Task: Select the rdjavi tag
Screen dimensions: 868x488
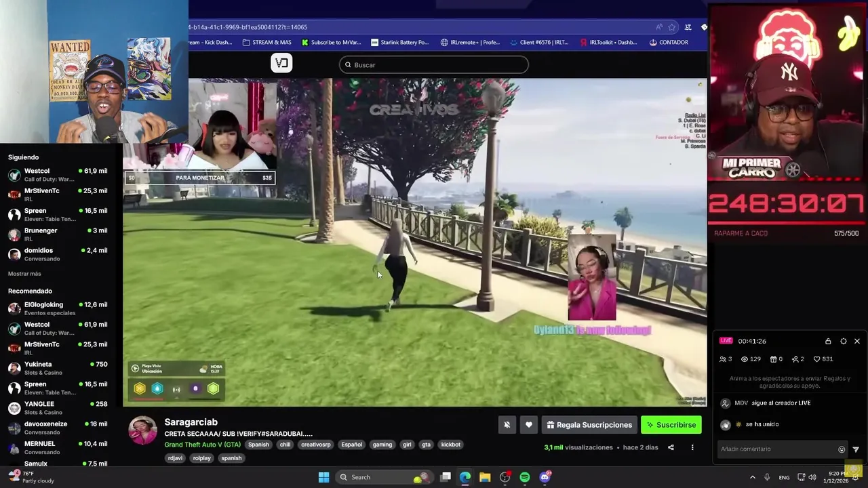Action: click(x=175, y=458)
